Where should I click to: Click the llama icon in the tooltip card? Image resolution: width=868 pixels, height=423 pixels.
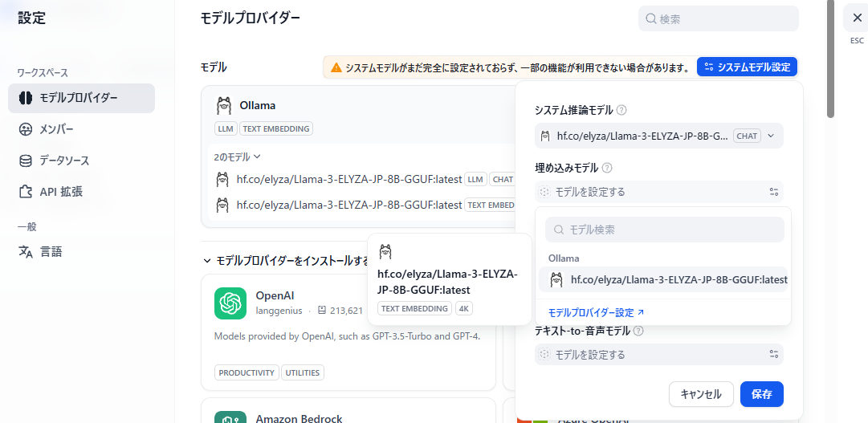(386, 252)
